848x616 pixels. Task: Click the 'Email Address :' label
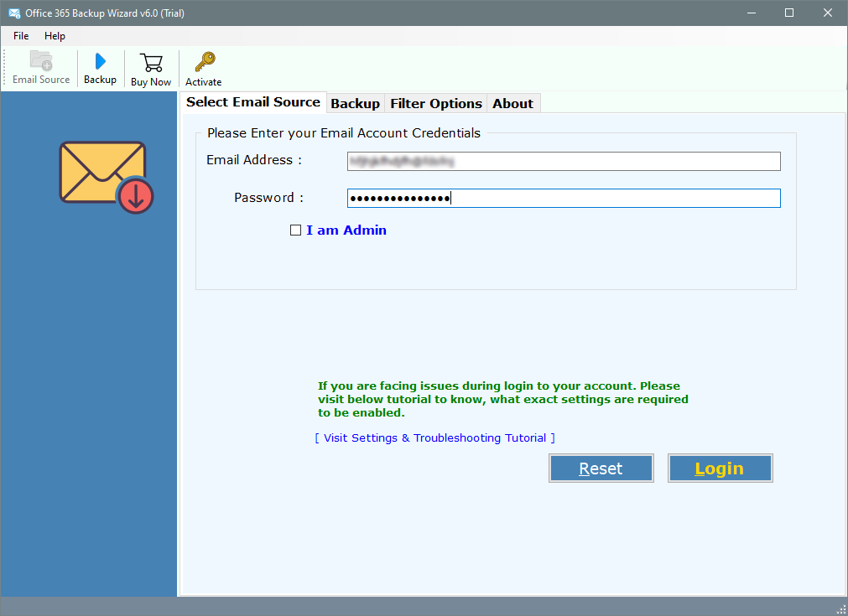click(254, 160)
